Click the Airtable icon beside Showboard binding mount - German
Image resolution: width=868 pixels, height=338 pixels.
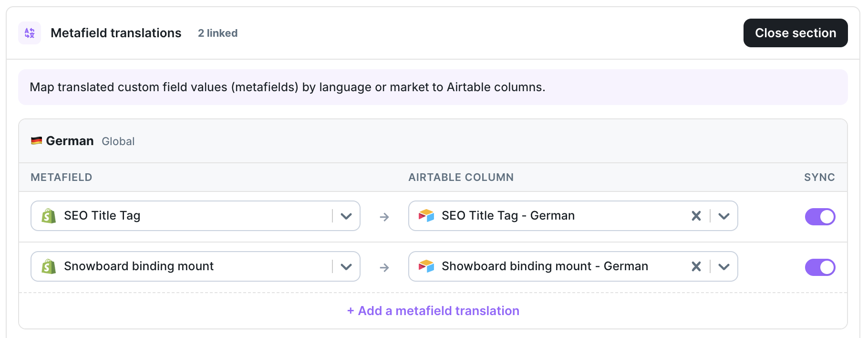pos(426,266)
